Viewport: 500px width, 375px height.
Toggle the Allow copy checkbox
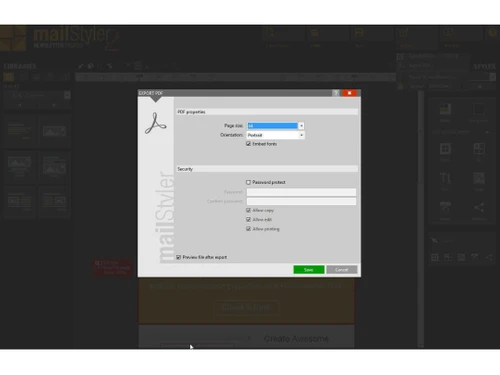pos(248,210)
